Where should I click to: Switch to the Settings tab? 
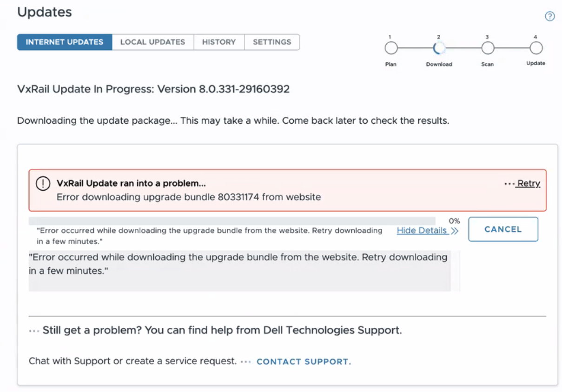click(272, 42)
